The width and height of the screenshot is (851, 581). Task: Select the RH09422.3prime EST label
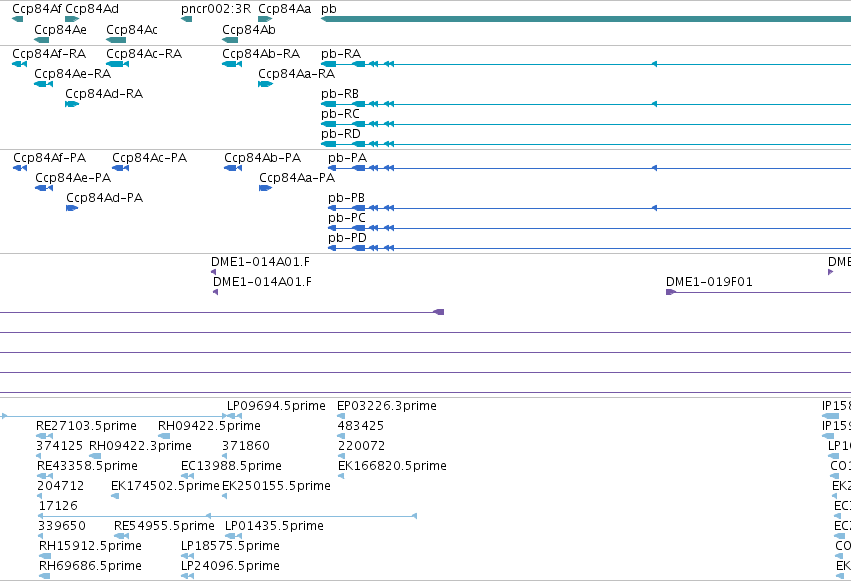(x=140, y=446)
